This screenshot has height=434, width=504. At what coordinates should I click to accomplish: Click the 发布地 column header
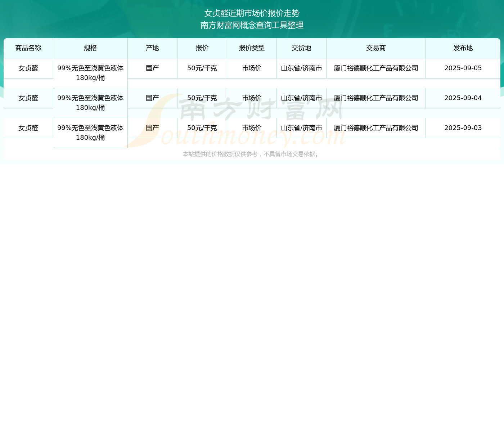coord(463,48)
